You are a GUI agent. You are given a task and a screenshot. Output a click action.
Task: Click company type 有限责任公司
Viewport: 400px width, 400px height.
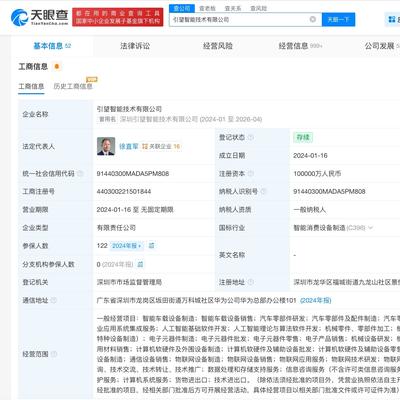pyautogui.click(x=116, y=228)
